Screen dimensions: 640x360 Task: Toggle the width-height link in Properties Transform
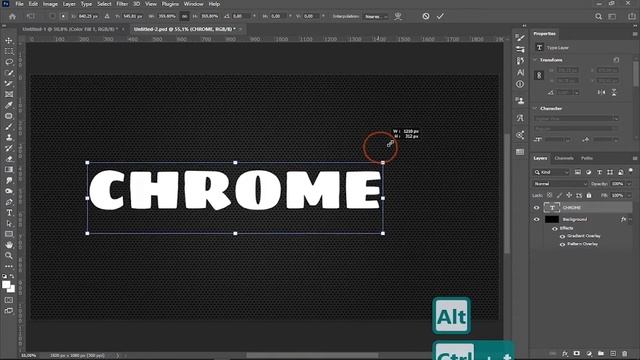(539, 76)
